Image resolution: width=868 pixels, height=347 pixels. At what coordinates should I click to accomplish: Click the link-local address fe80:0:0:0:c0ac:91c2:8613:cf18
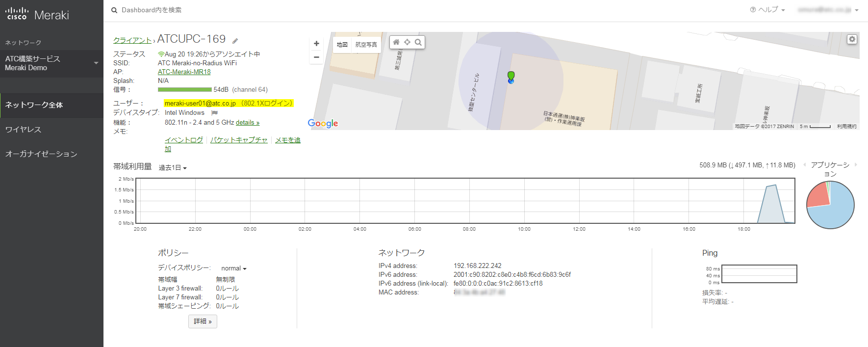[498, 284]
